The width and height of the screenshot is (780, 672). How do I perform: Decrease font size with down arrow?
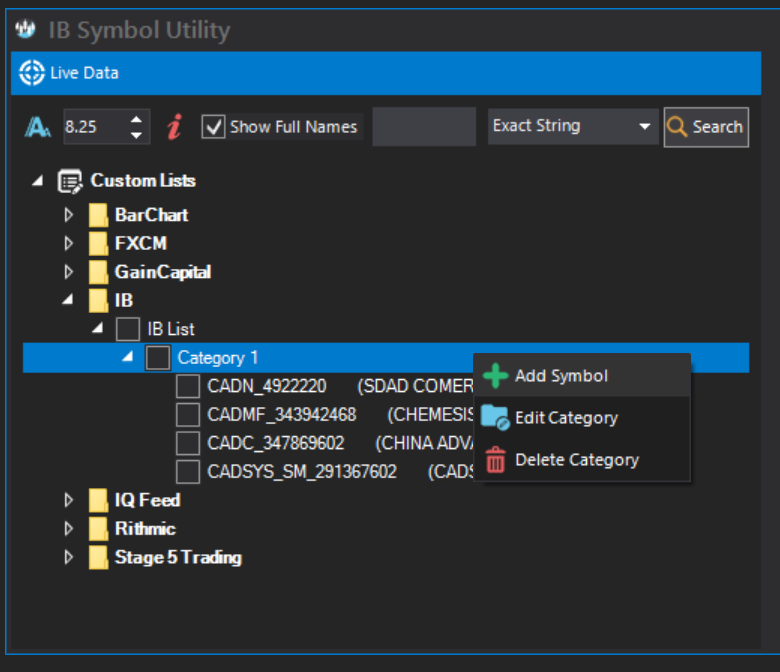pos(136,135)
